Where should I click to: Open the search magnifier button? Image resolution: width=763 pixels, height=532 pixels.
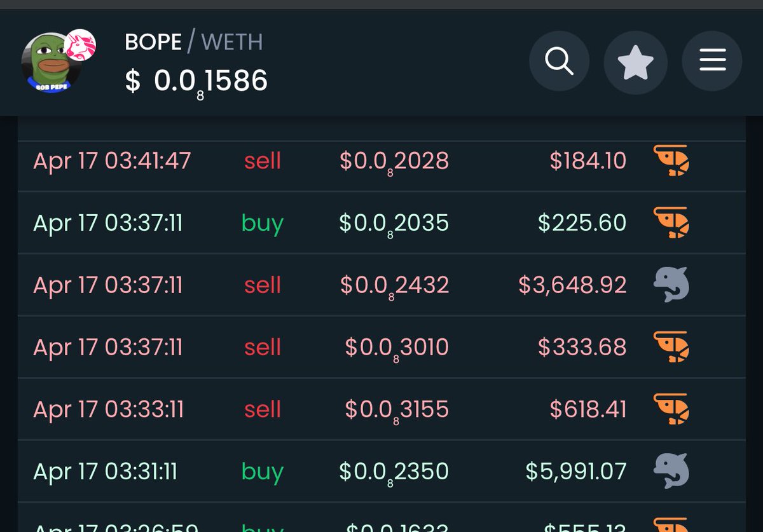point(560,62)
